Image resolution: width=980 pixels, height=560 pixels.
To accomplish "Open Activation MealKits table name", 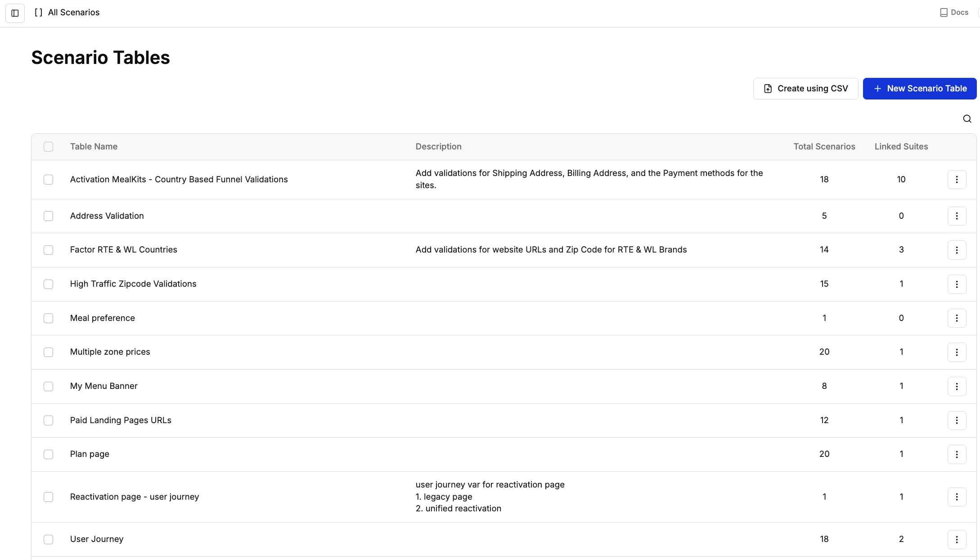I will click(x=179, y=180).
